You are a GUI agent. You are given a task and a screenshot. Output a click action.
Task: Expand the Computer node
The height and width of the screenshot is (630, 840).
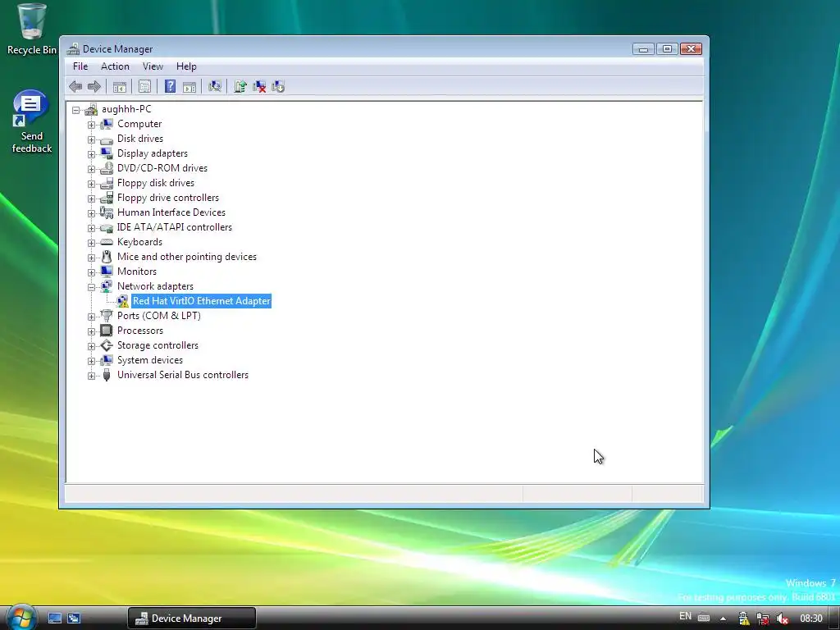tap(92, 125)
